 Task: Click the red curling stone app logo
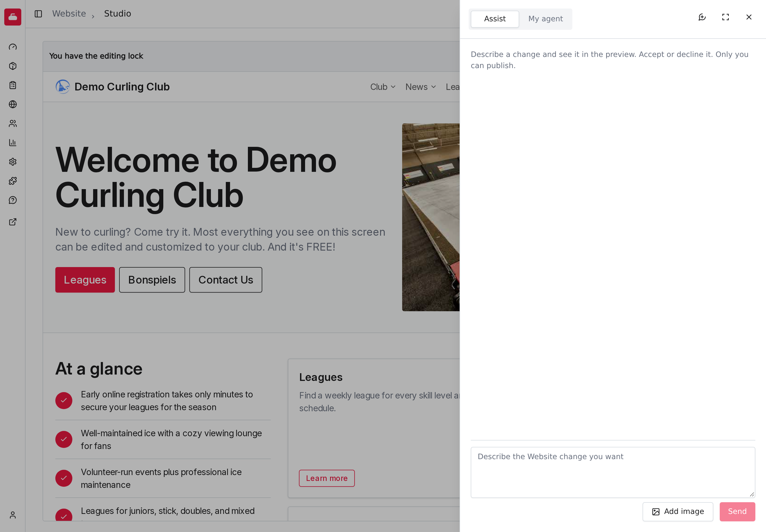(x=13, y=17)
